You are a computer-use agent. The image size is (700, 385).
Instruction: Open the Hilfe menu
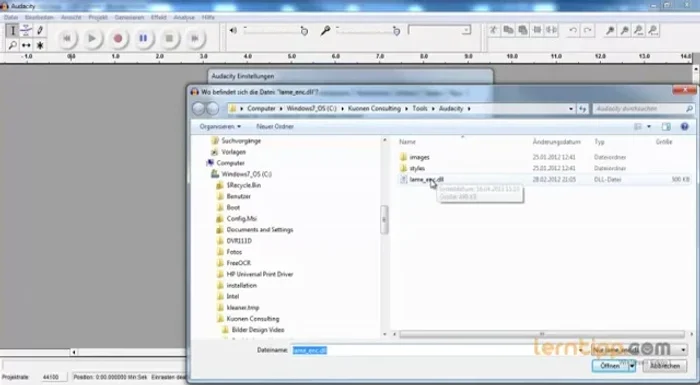click(x=208, y=17)
